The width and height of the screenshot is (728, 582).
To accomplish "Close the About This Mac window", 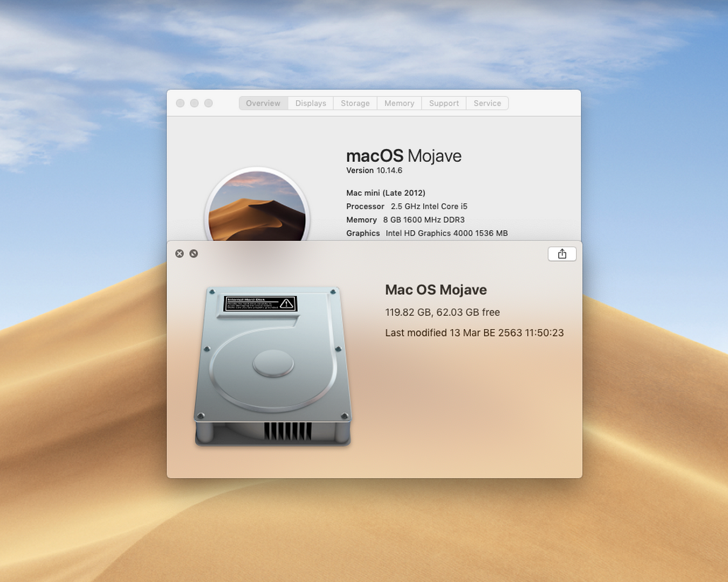I will [180, 103].
